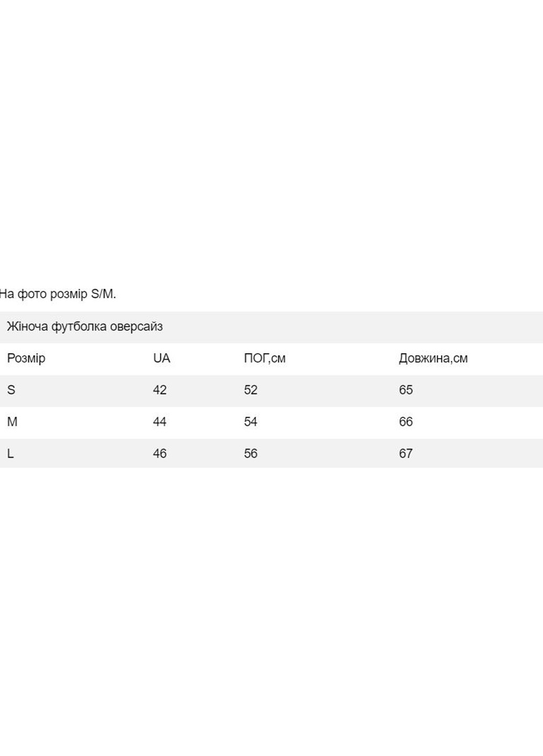Click the UA value 42 cell
Viewport: 543px width, 756px height.
[159, 390]
